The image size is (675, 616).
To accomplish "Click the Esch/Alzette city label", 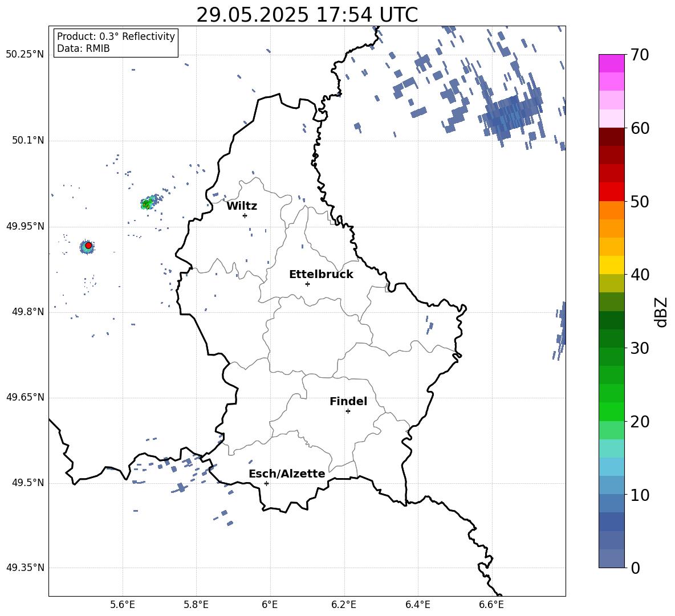I will coord(287,474).
